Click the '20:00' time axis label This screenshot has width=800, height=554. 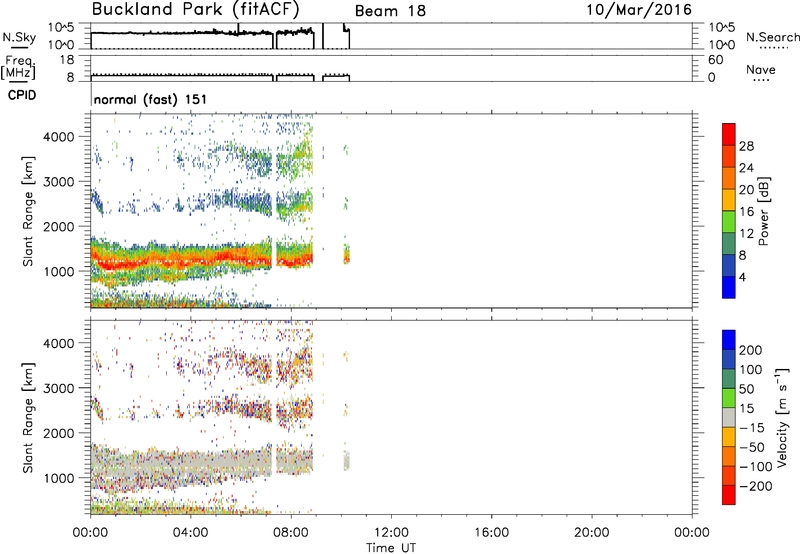coord(592,533)
